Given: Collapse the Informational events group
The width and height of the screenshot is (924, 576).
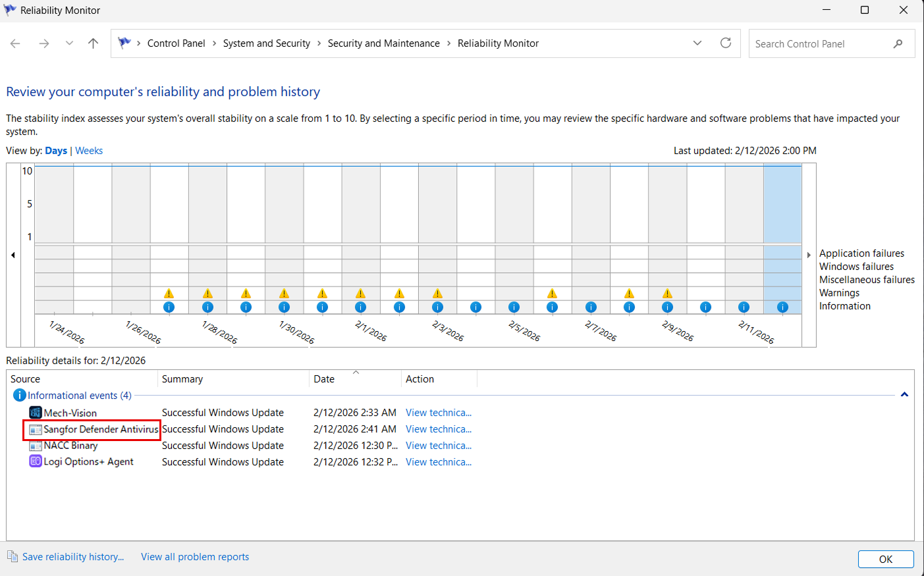Looking at the screenshot, I should [904, 395].
